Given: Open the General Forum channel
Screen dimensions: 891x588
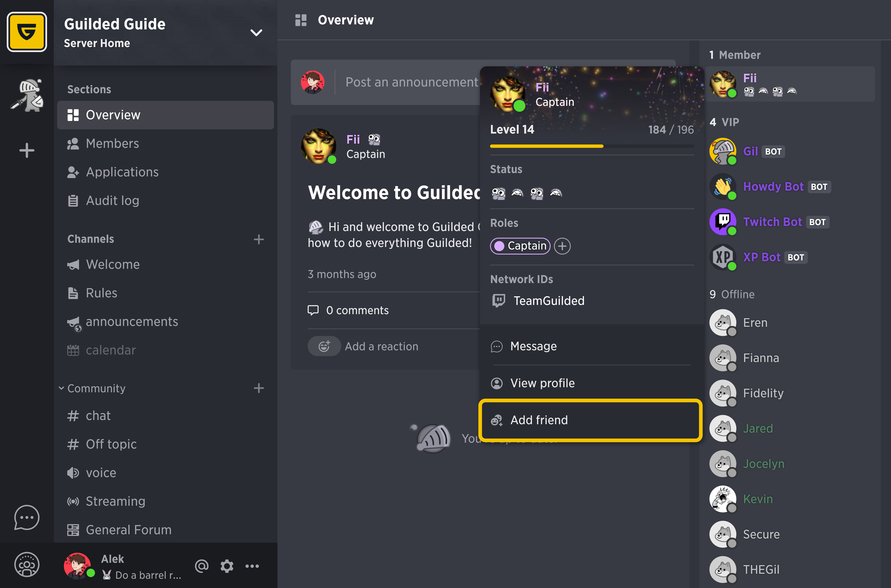Looking at the screenshot, I should [x=165, y=529].
